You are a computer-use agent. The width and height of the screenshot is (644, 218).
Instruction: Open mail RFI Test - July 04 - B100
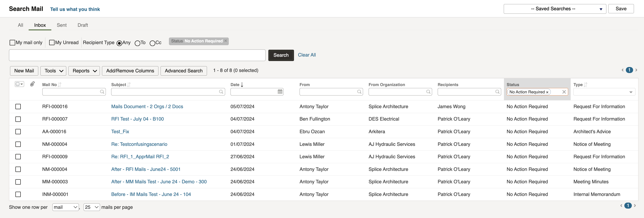point(137,119)
